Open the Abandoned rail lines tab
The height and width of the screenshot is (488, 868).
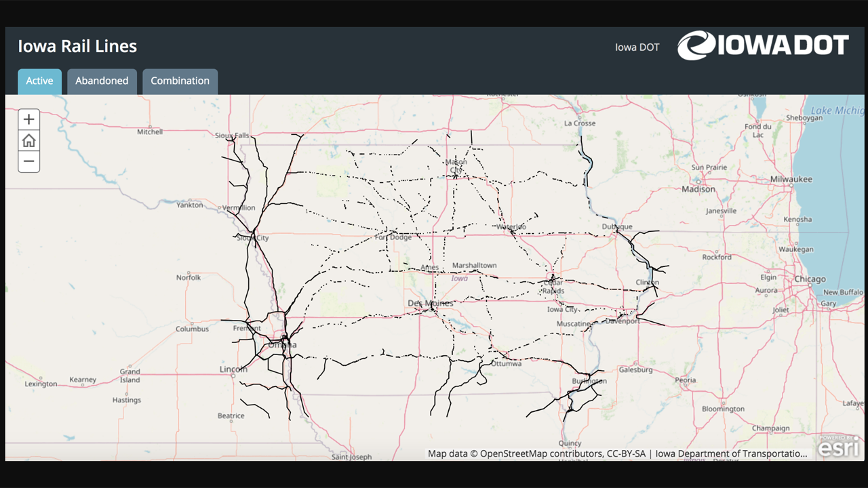[x=102, y=81]
